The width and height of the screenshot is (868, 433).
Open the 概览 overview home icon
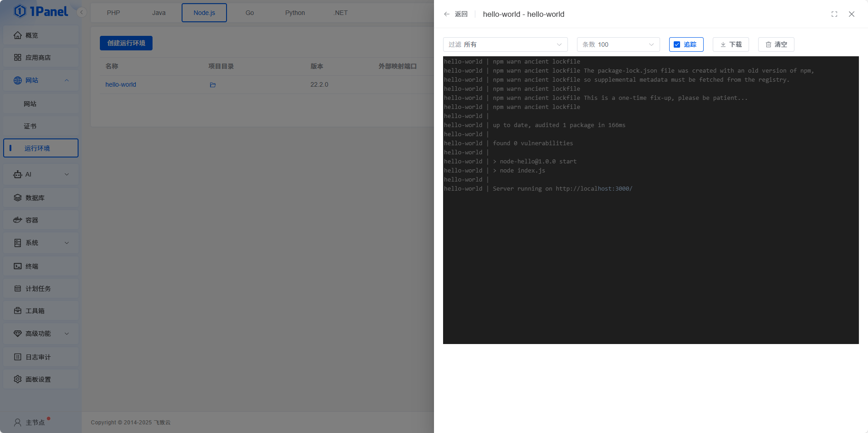click(18, 35)
